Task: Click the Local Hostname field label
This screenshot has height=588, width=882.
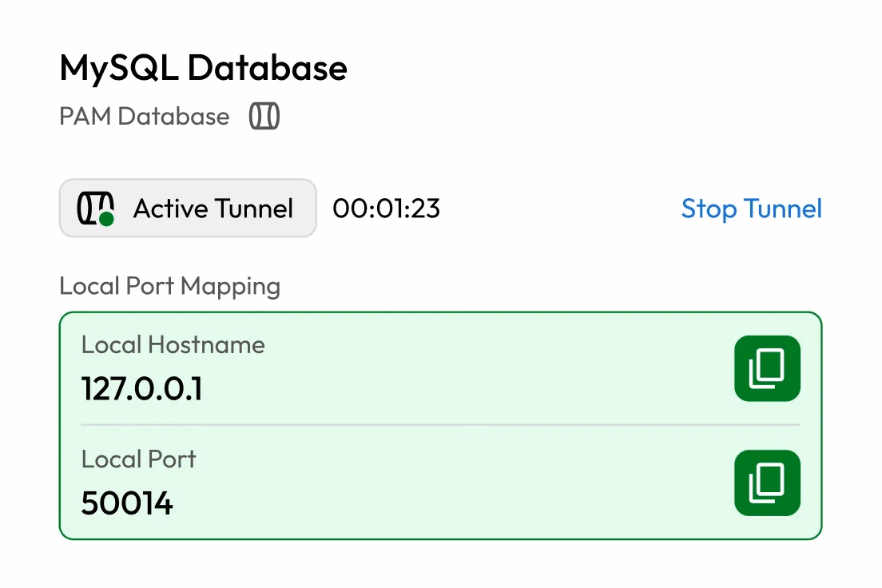Action: pos(173,345)
